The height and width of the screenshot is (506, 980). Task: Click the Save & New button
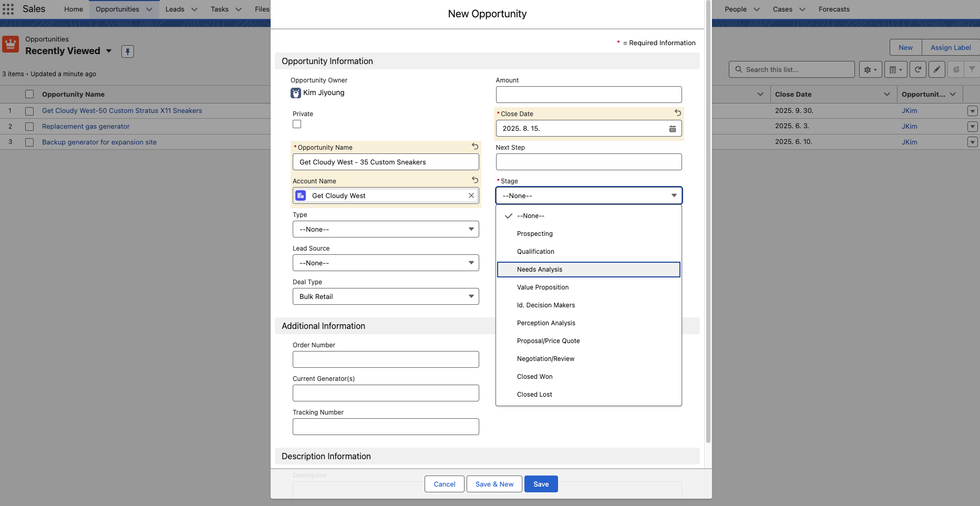pyautogui.click(x=494, y=484)
